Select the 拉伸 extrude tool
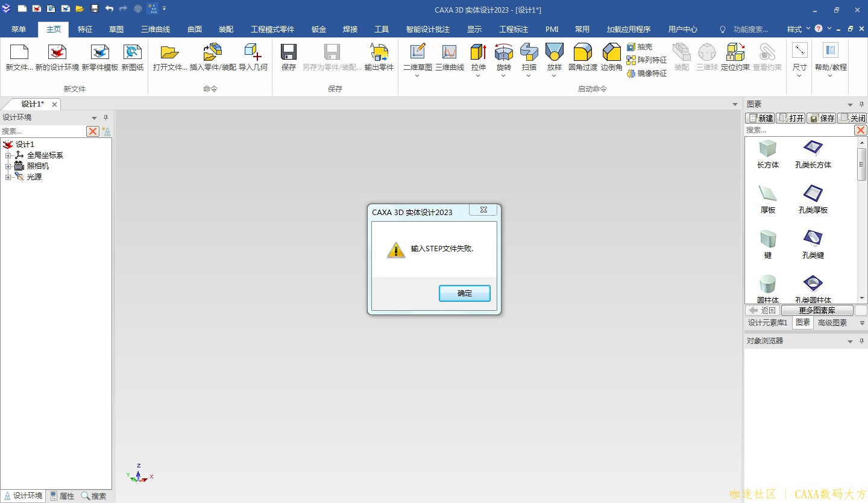This screenshot has width=868, height=503. click(479, 58)
